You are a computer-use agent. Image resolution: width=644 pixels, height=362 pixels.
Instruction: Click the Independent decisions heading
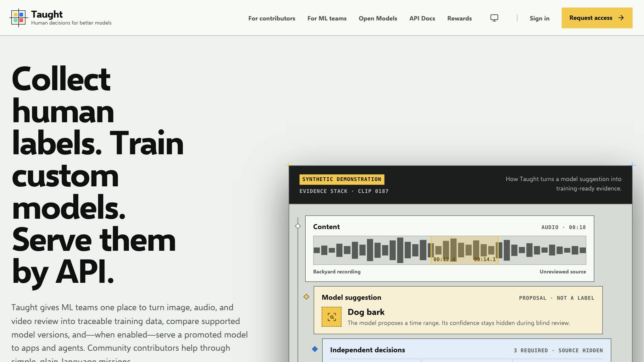coord(367,350)
